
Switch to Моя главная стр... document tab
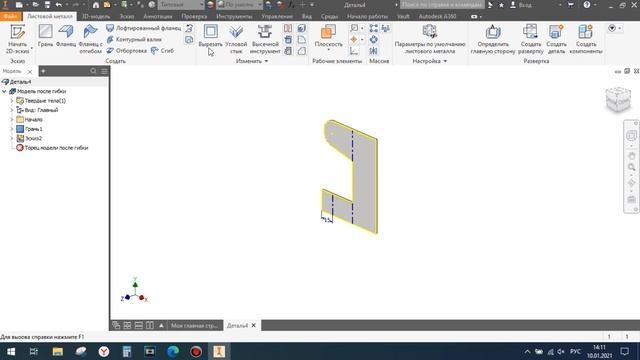coord(194,326)
